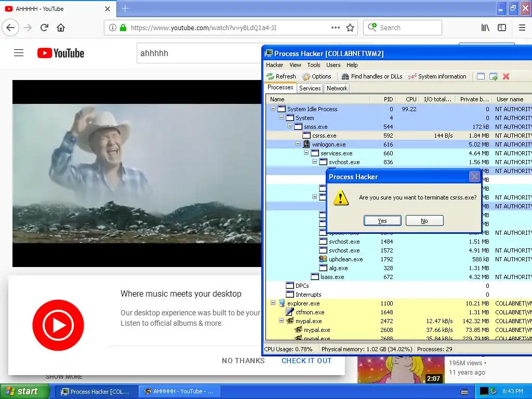Open System information in Process Hacker
This screenshot has height=399, width=532.
[437, 76]
